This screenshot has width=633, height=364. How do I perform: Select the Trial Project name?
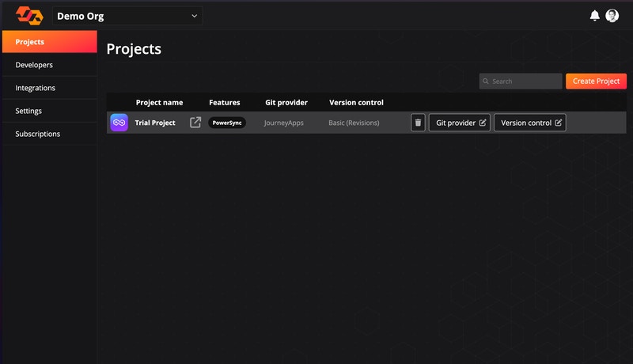pos(155,123)
